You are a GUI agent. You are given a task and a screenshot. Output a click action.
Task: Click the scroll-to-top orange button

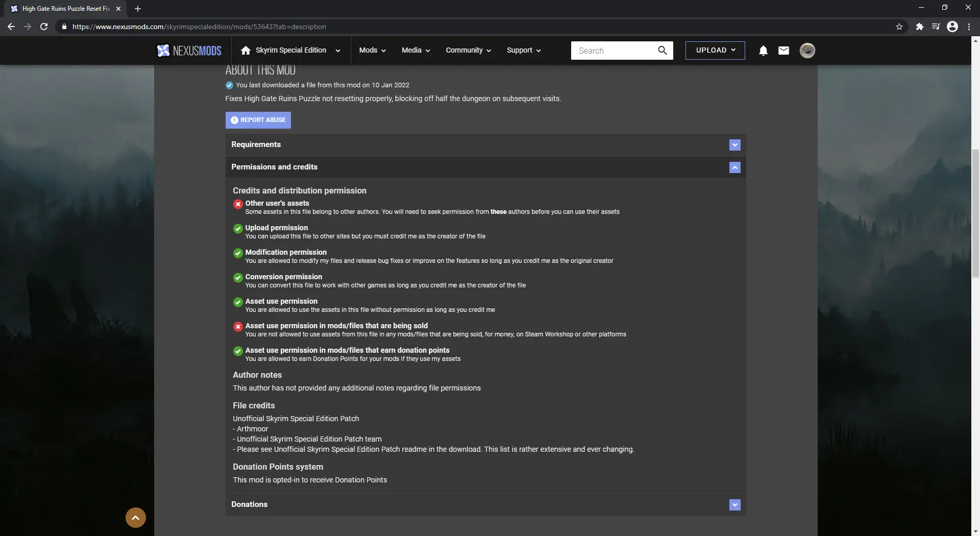136,518
